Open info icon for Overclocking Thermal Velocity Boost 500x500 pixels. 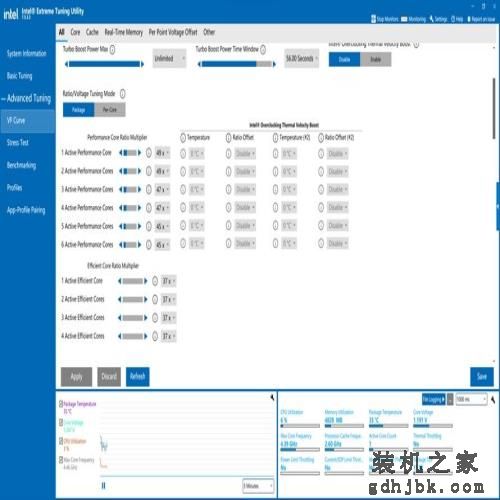(416, 44)
